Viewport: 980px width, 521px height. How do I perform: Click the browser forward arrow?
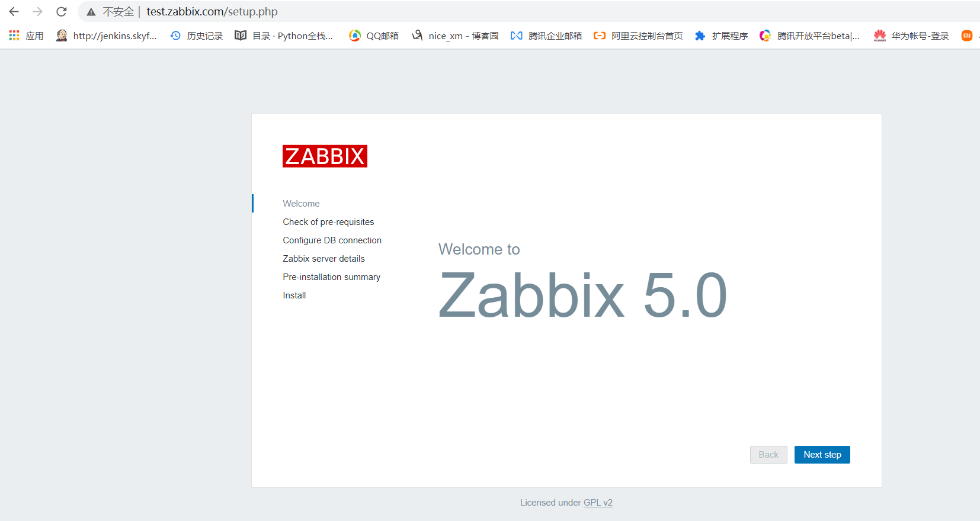[38, 12]
